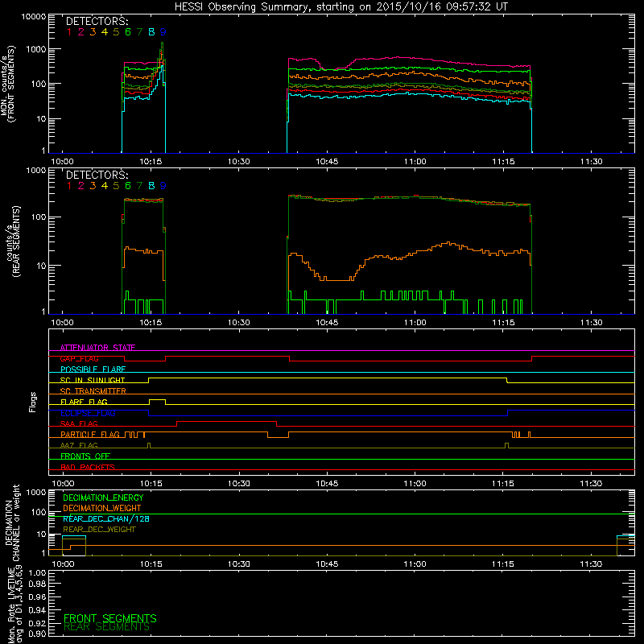Click the DECIMATION_ENERGY legend entry

point(103,497)
